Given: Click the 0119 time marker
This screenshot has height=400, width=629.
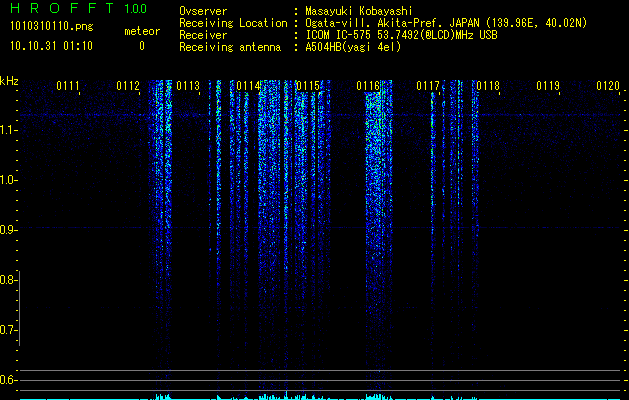Looking at the screenshot, I should (x=548, y=86).
